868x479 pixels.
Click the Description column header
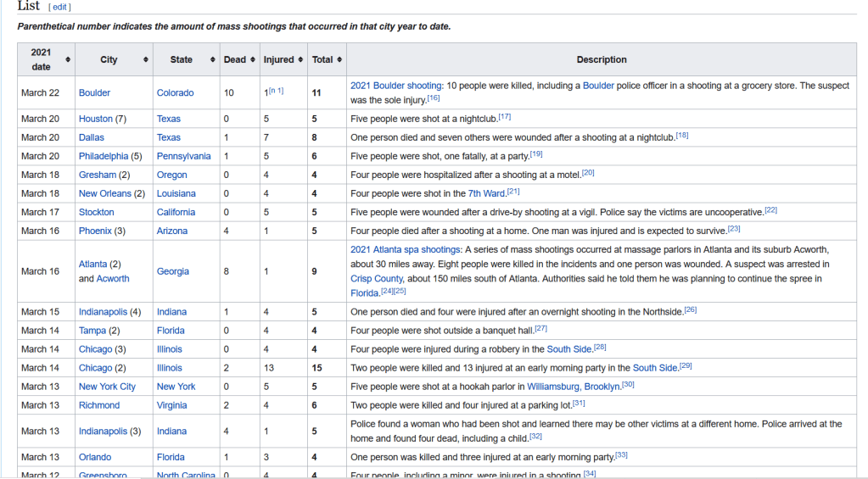point(601,60)
